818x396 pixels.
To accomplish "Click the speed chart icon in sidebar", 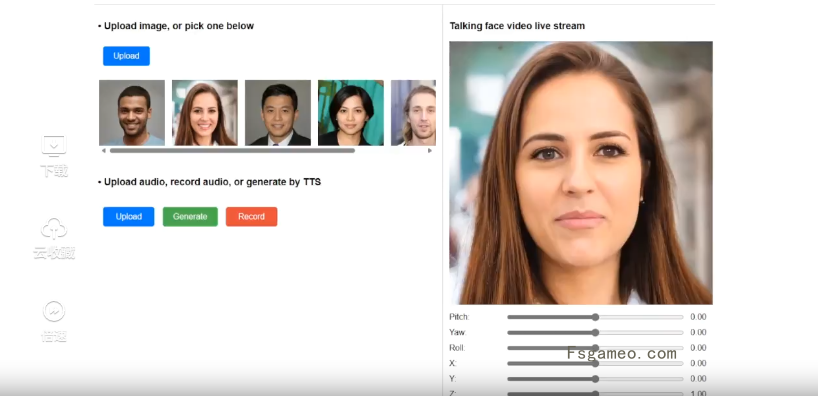I will [54, 311].
